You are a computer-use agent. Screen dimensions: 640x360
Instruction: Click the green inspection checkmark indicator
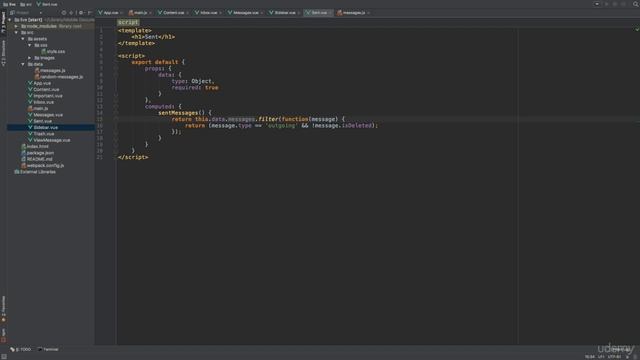[637, 29]
